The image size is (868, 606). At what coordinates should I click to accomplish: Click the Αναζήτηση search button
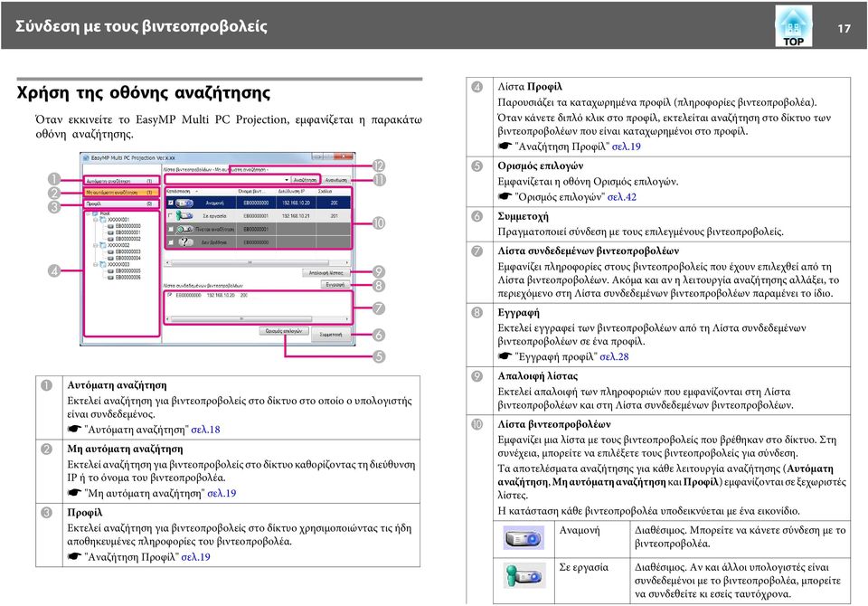pyautogui.click(x=305, y=180)
